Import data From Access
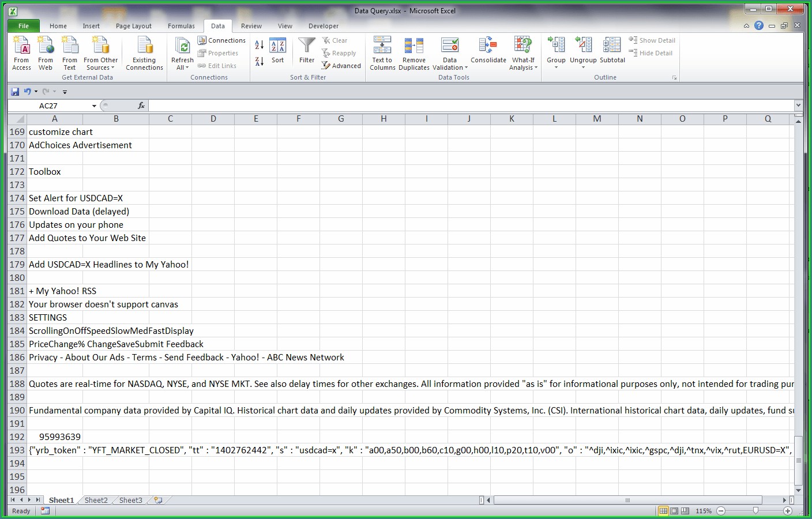The image size is (812, 519). tap(21, 53)
